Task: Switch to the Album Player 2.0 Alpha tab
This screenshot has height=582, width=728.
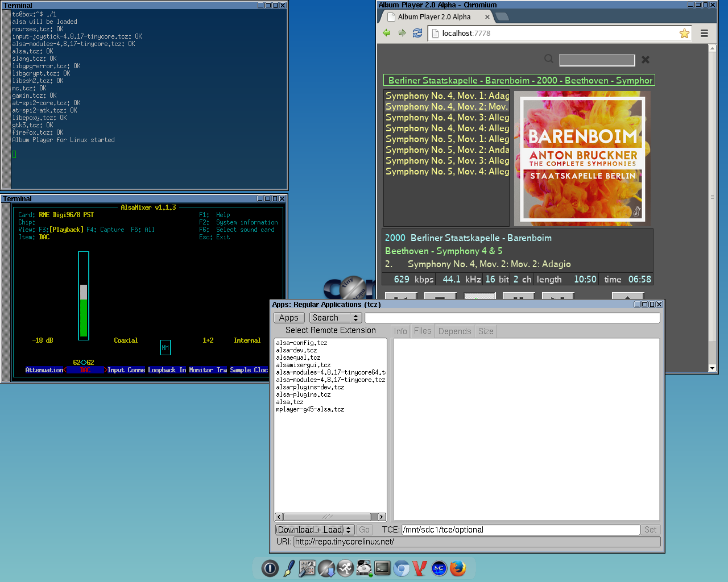Action: (x=435, y=17)
